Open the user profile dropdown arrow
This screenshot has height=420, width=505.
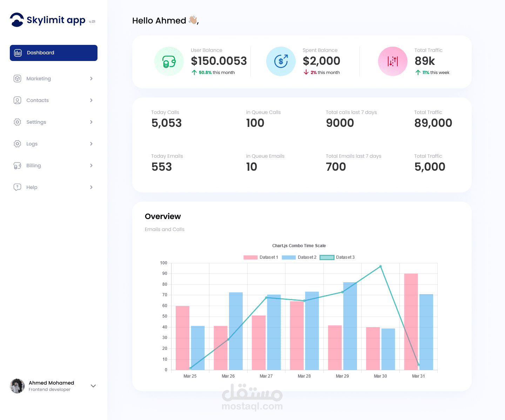[93, 386]
